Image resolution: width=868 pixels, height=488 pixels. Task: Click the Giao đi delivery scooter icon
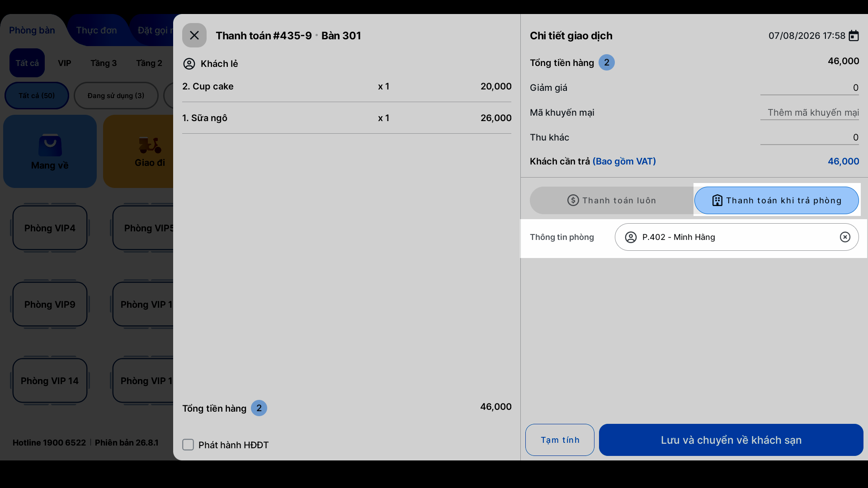point(150,145)
